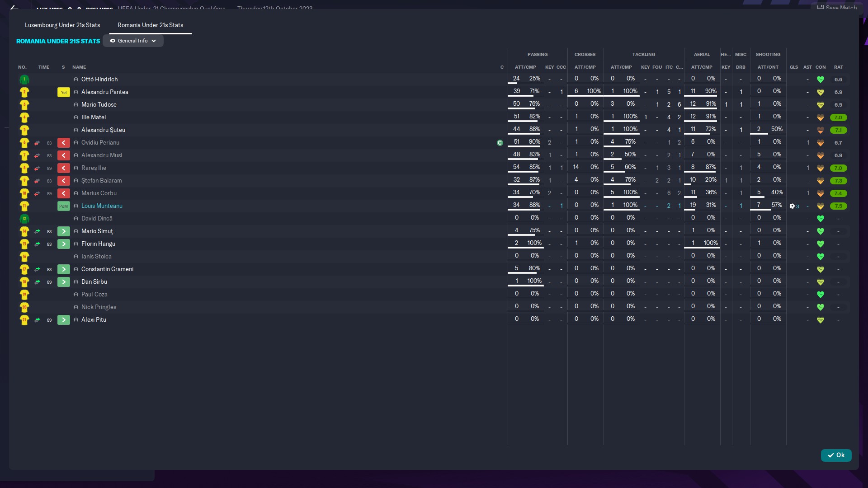Click Louis Munteanu's goals ball icon

click(x=792, y=206)
